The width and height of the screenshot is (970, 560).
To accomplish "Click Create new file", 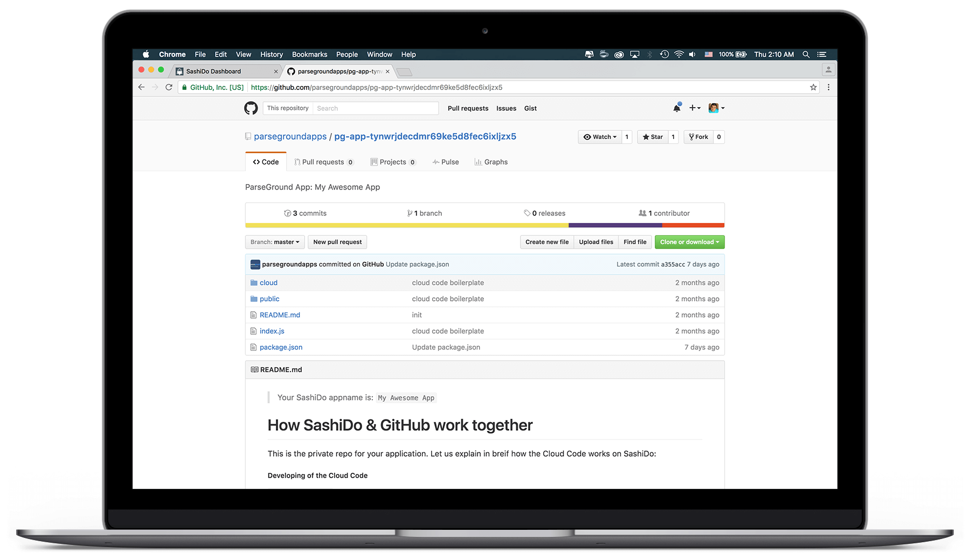I will [547, 242].
